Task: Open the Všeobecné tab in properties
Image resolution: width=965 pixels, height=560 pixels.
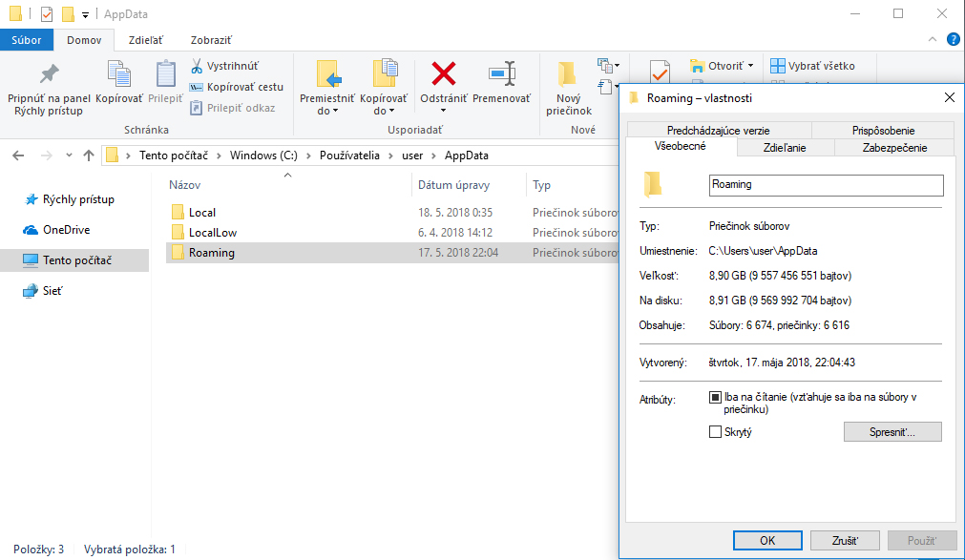Action: [680, 147]
